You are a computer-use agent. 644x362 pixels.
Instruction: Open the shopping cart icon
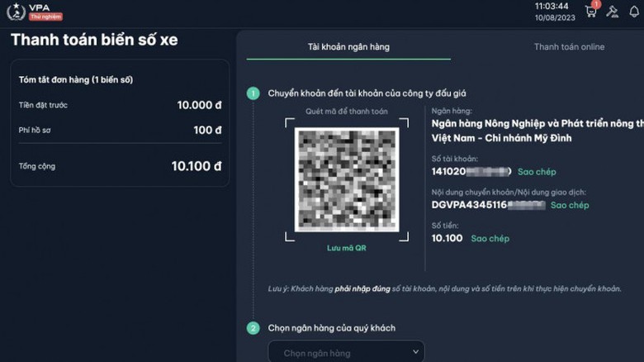[x=590, y=12]
